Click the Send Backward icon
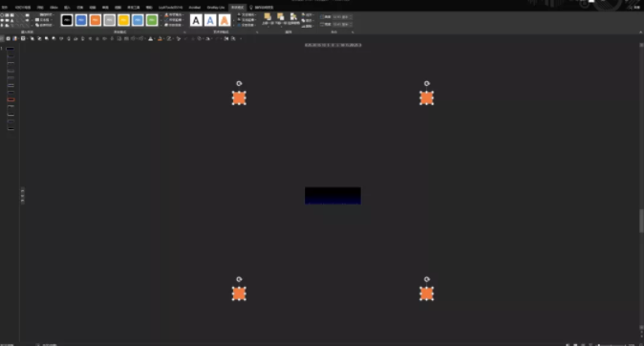644x346 pixels. pos(281,16)
